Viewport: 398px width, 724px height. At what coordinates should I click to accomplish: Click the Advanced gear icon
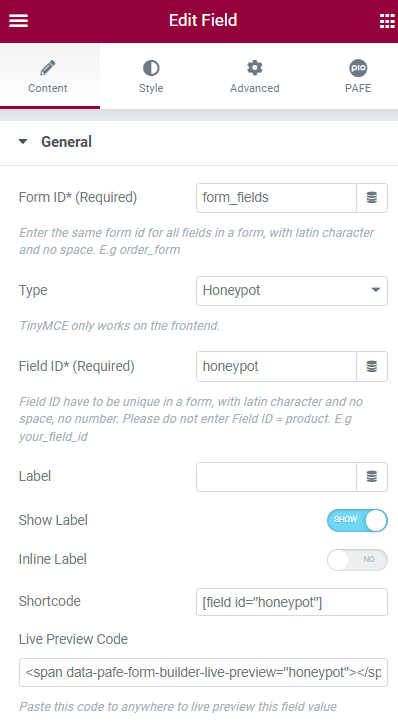254,68
